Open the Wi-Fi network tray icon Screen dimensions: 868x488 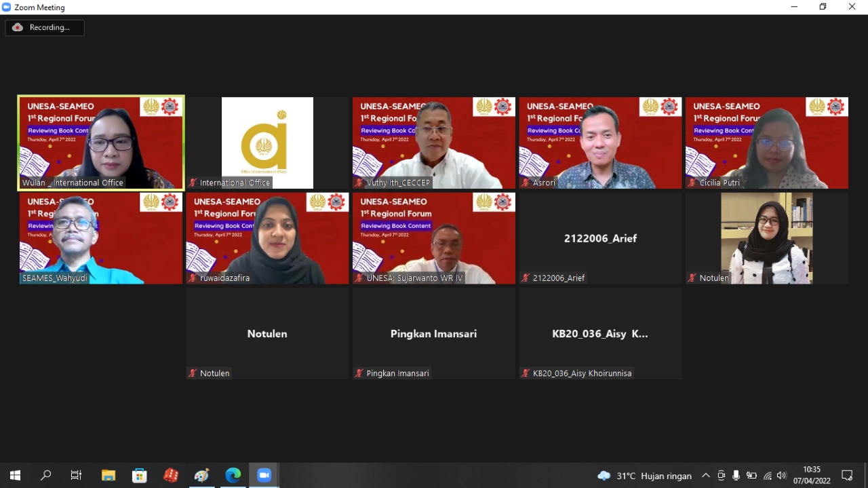coord(768,476)
